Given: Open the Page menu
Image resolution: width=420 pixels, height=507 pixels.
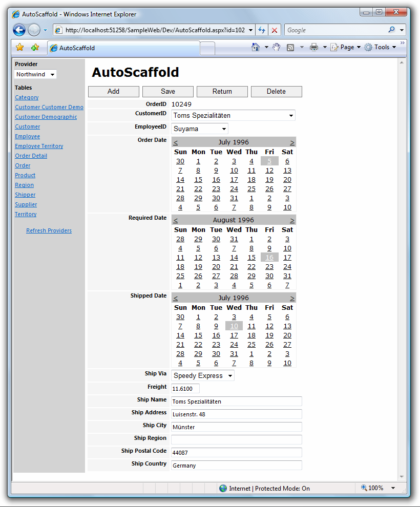Looking at the screenshot, I should (x=346, y=47).
